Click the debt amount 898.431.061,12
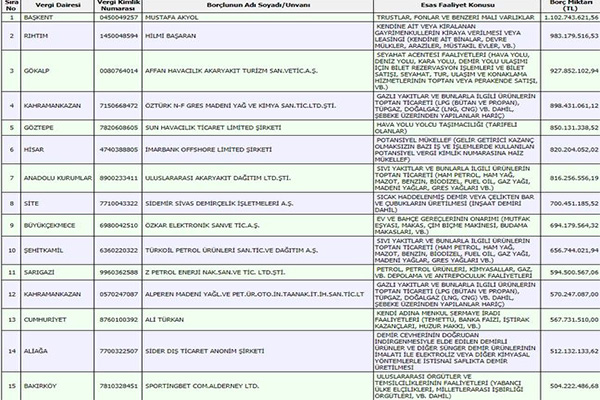Screen dimensions: 600x400 click(x=574, y=106)
